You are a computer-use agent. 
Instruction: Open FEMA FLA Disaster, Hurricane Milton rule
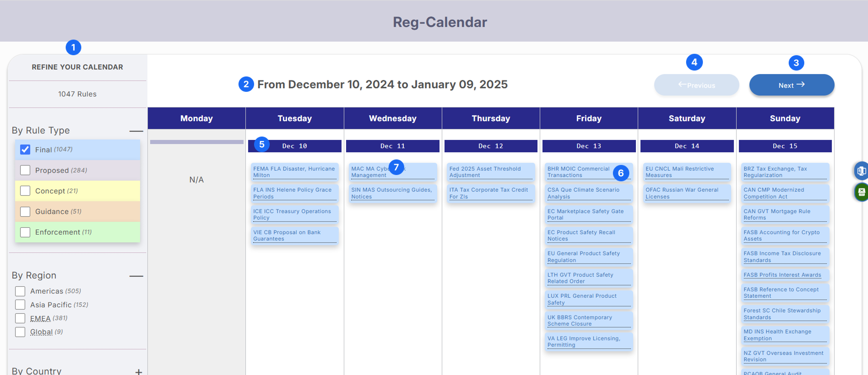pos(294,172)
